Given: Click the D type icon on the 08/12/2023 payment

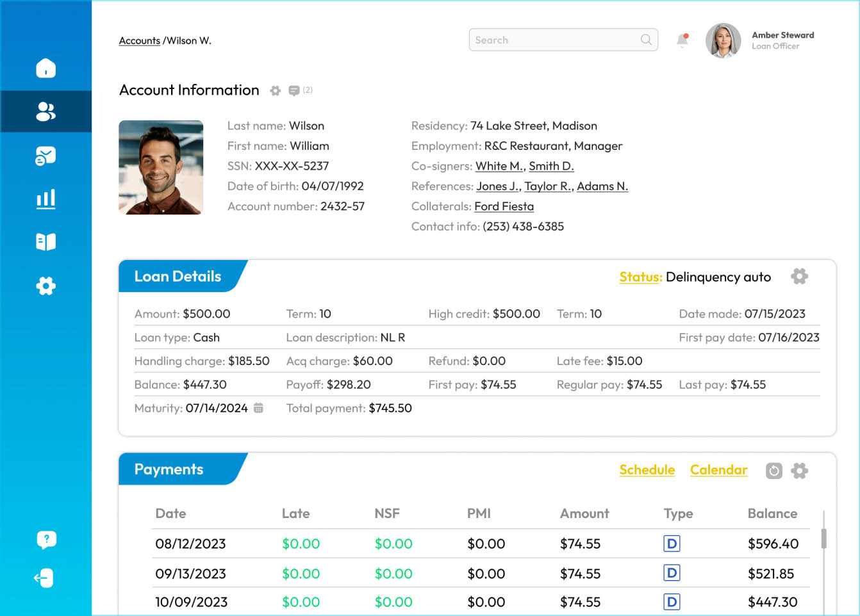Looking at the screenshot, I should 671,543.
